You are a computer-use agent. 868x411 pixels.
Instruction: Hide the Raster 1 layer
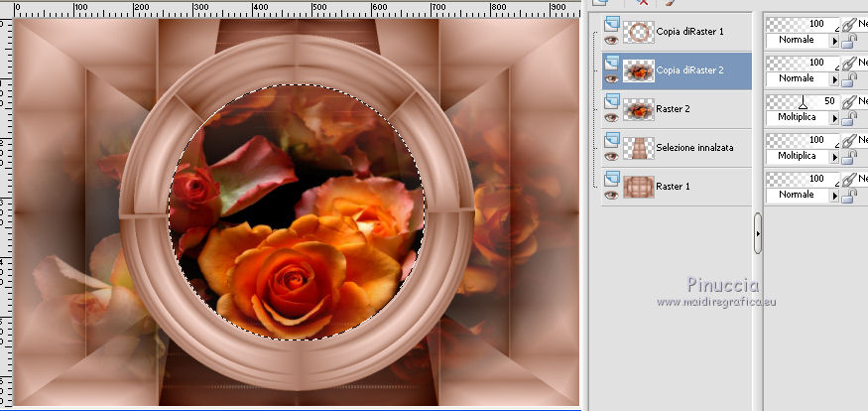point(611,194)
